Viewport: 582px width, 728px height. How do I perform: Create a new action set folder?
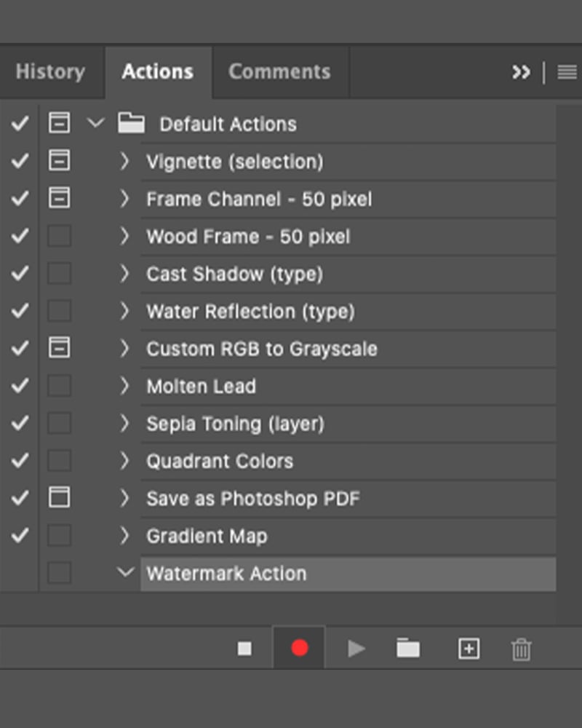(x=408, y=648)
